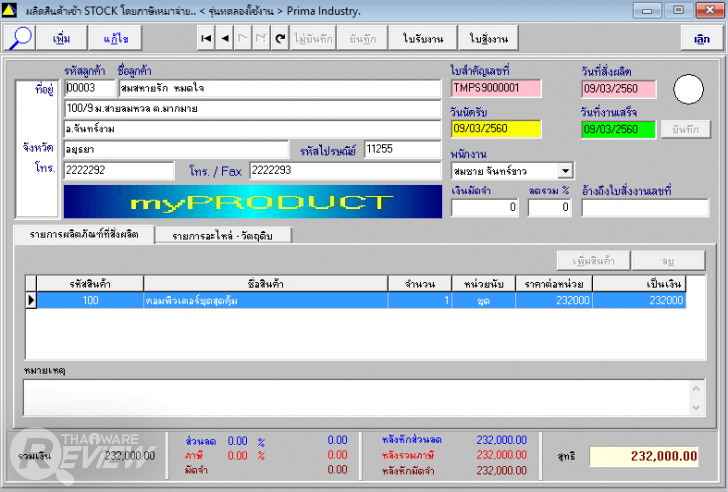
Task: Click the white circle status indicator
Action: coord(689,90)
